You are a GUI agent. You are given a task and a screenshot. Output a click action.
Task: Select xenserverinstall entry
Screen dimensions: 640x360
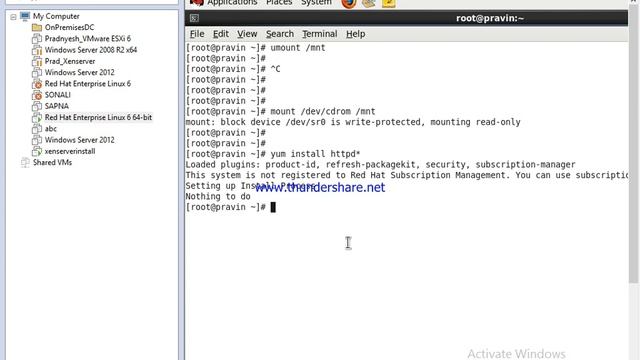click(x=70, y=151)
